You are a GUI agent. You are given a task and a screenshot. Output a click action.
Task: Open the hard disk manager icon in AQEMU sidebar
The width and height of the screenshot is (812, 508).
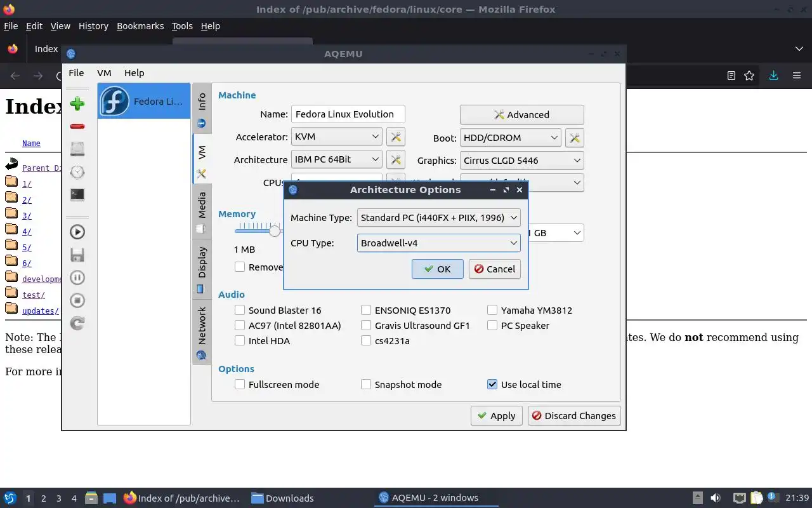tap(77, 149)
